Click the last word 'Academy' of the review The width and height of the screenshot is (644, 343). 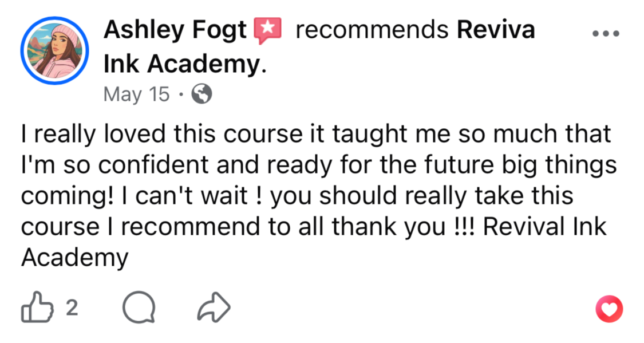[x=74, y=258]
